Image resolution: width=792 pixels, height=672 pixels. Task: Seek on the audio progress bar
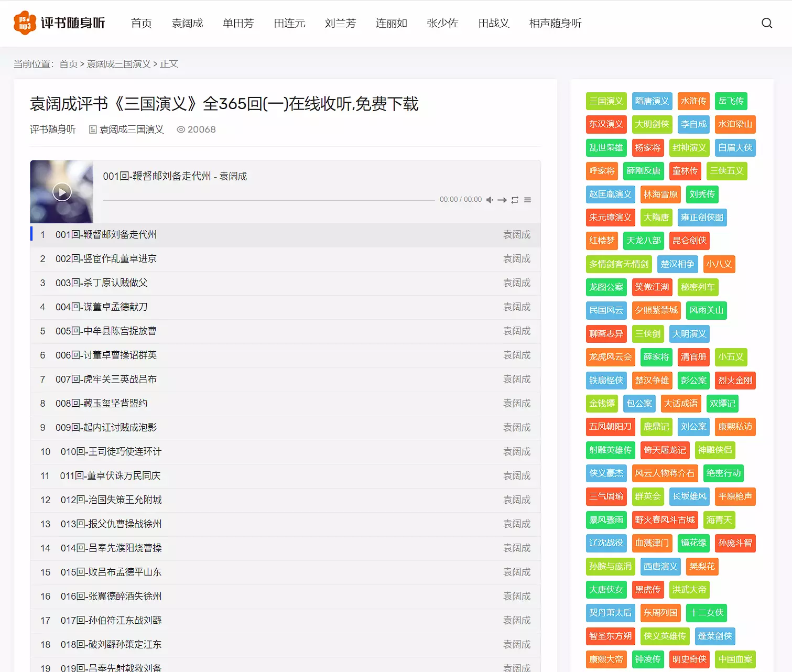pos(268,200)
